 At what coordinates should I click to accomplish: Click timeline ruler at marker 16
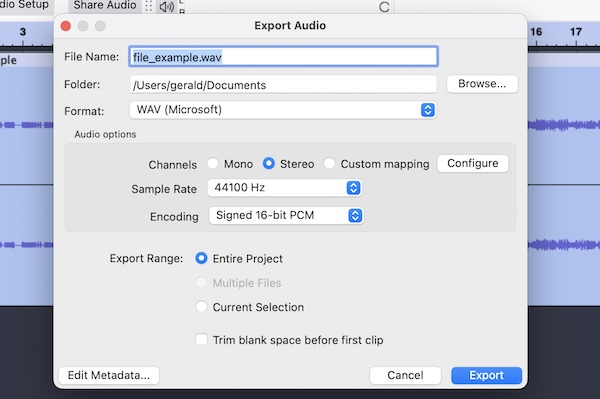pos(536,32)
